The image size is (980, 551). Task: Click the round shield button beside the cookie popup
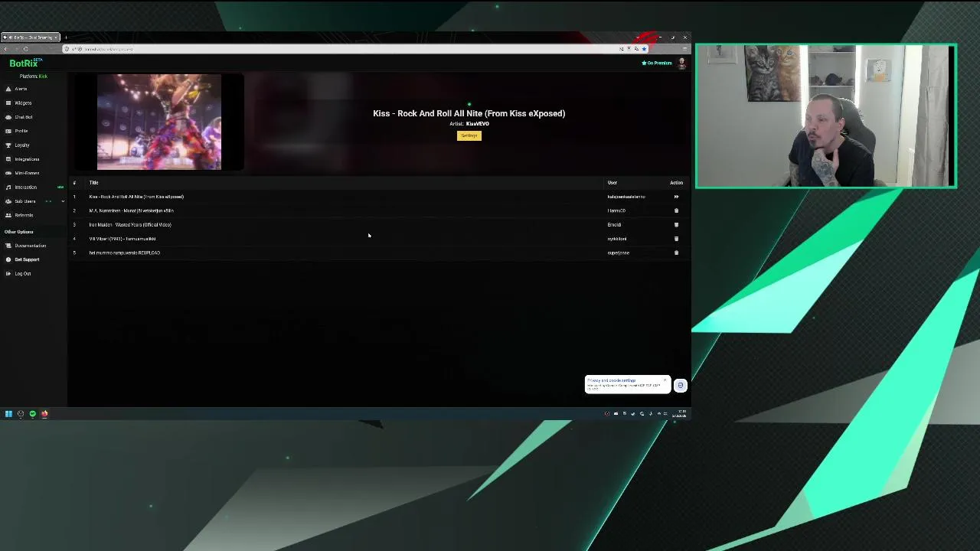[x=680, y=386]
